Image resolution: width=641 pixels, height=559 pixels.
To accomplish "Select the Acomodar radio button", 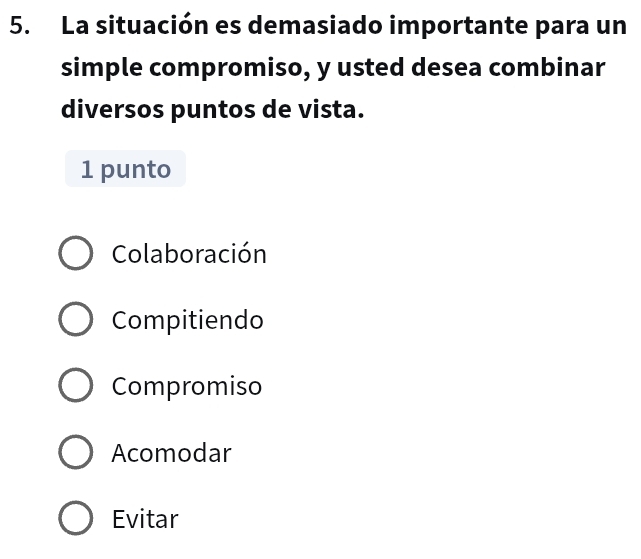I will tap(76, 453).
